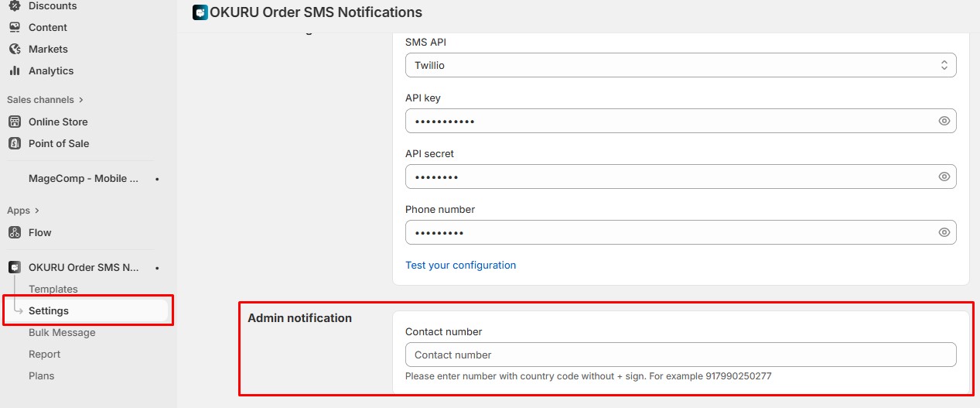Image resolution: width=980 pixels, height=408 pixels.
Task: Select the MageComp Mobile sales channel
Action: tap(84, 178)
